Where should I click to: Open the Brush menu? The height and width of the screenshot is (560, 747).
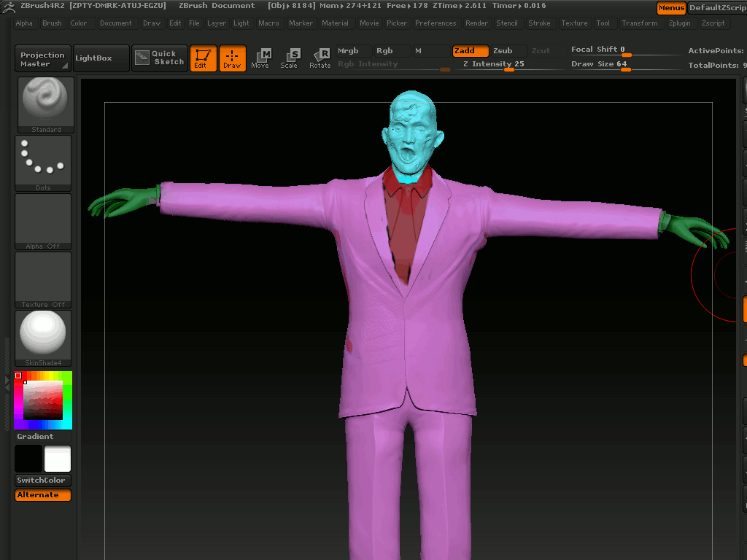pyautogui.click(x=52, y=23)
